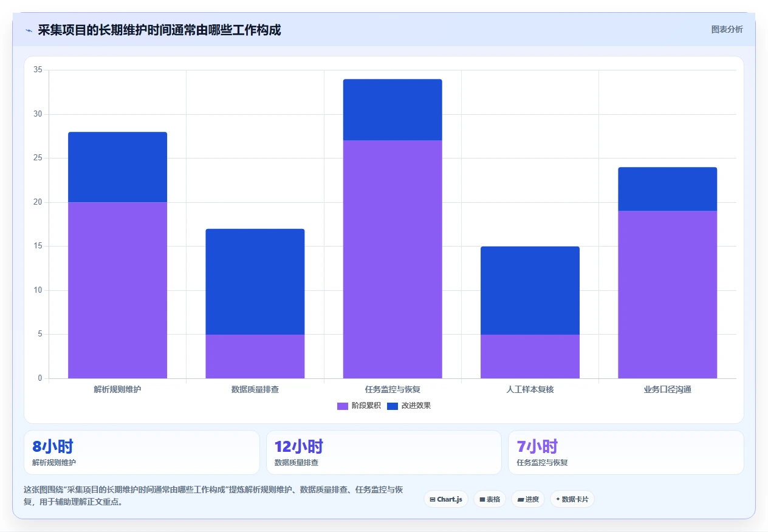
Task: Click the description paragraph below the cards
Action: 213,496
